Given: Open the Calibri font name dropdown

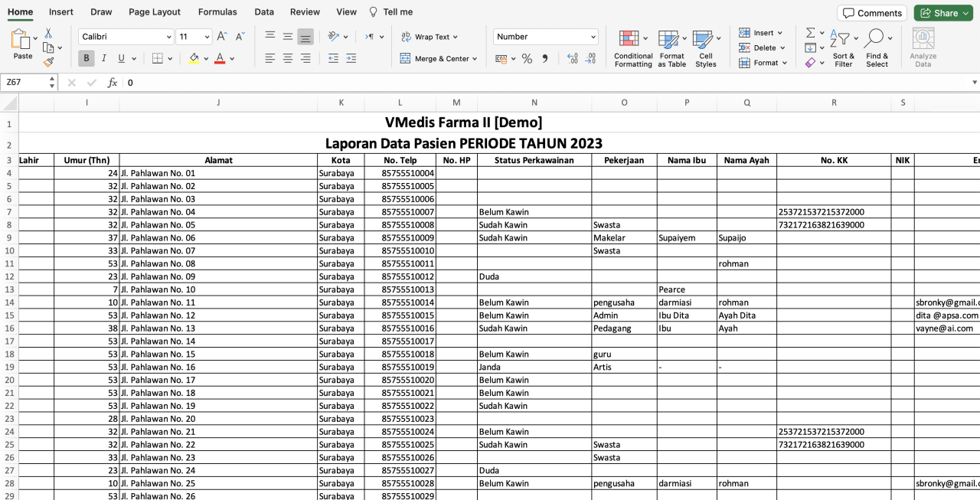Looking at the screenshot, I should tap(169, 37).
